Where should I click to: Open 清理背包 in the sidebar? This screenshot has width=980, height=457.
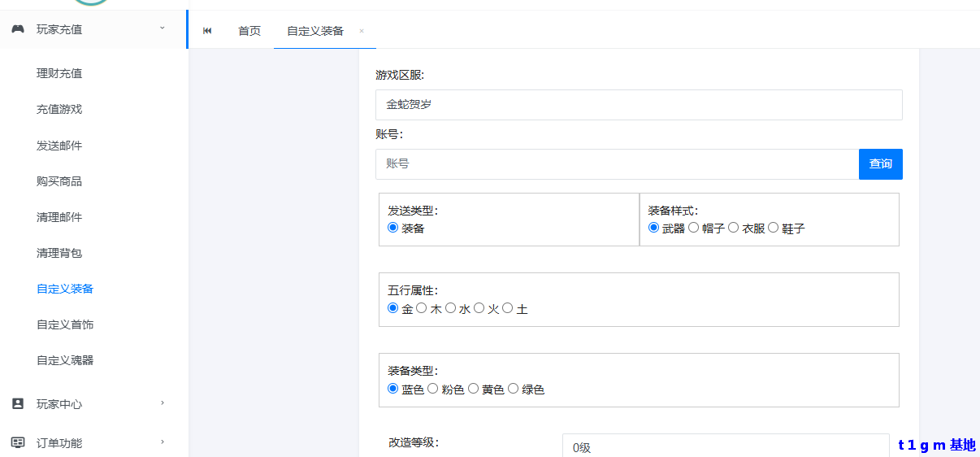(x=59, y=253)
